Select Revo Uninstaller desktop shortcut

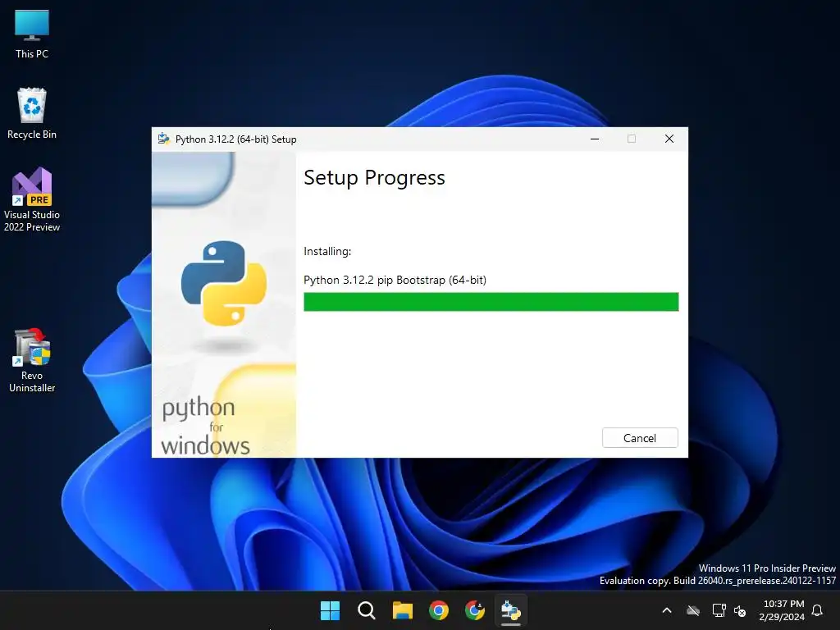pos(32,361)
